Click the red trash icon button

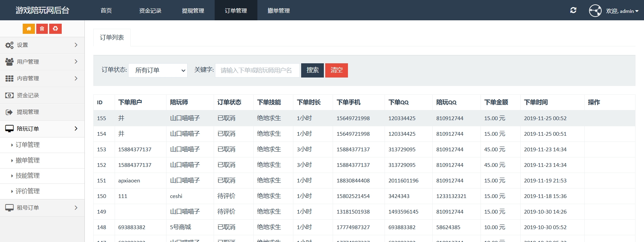pos(42,29)
